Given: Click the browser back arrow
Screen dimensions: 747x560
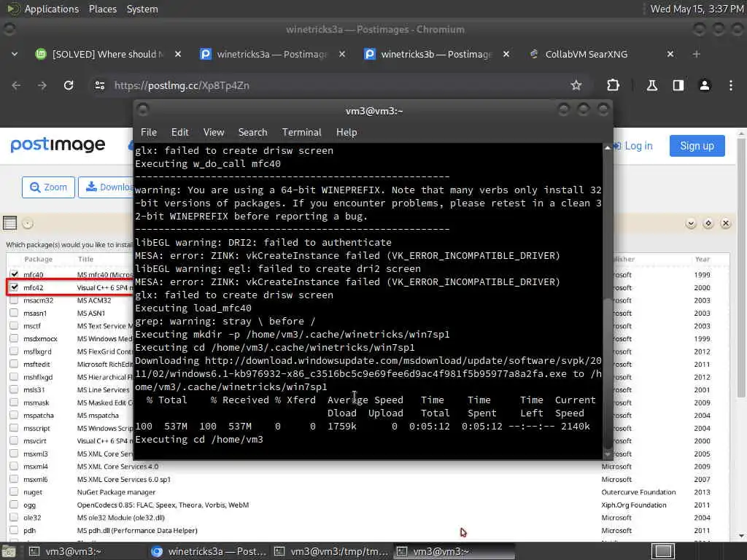Looking at the screenshot, I should tap(16, 85).
